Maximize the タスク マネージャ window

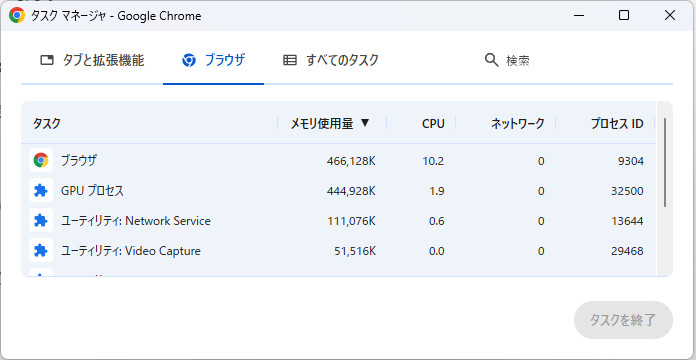(624, 16)
